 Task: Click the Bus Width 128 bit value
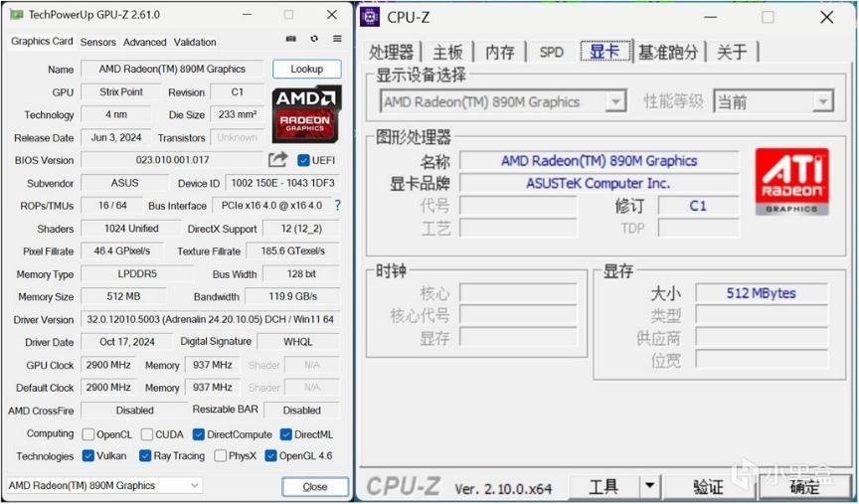click(301, 273)
